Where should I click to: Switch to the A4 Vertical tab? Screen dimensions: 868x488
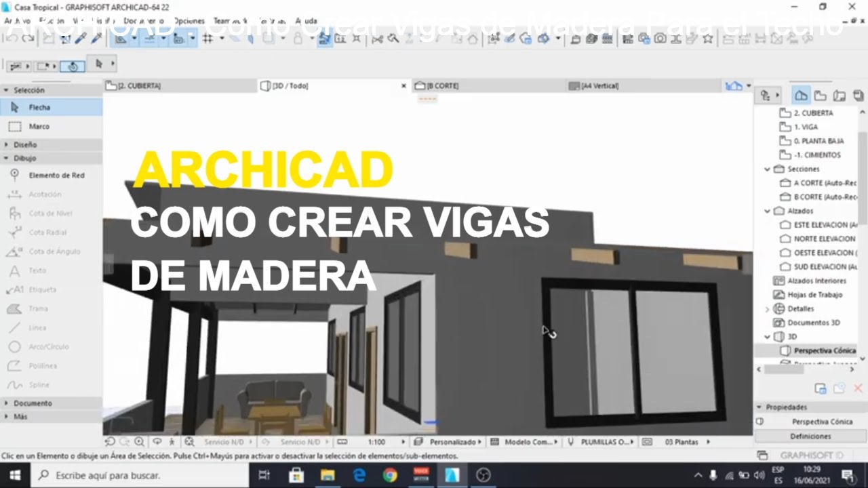[x=642, y=86]
